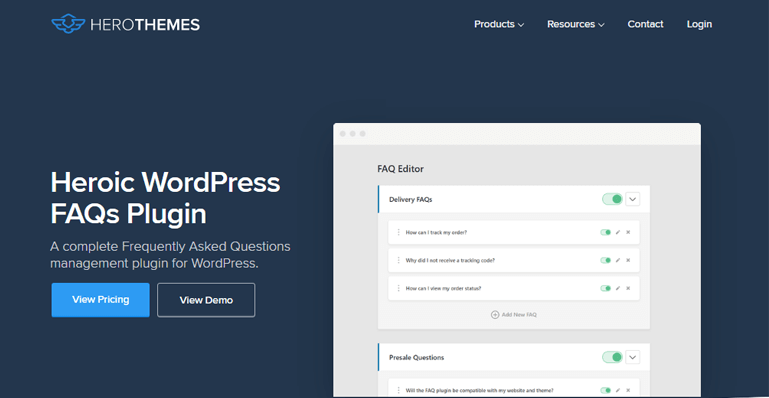
Task: Collapse the Delivery FAQs group chevron
Action: [633, 199]
